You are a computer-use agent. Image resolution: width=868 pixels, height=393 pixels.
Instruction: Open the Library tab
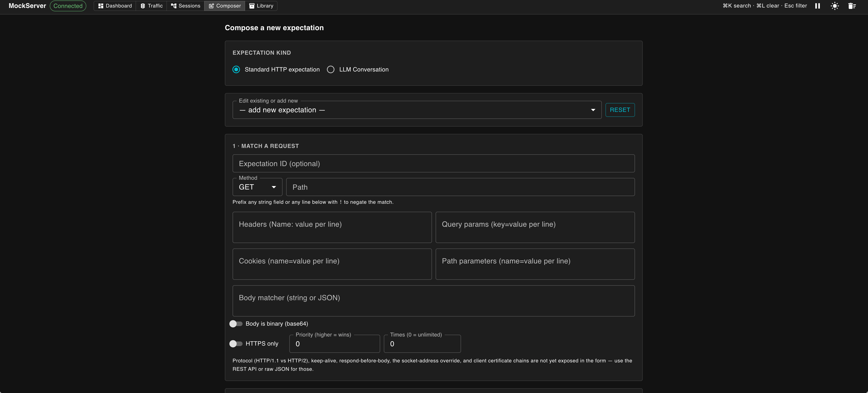coord(261,6)
